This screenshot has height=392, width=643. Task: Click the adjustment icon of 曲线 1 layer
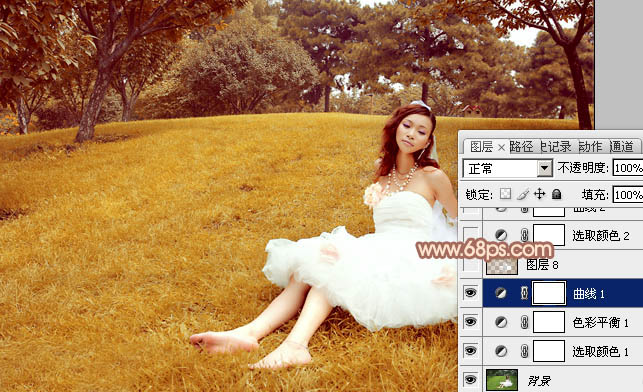pyautogui.click(x=500, y=293)
